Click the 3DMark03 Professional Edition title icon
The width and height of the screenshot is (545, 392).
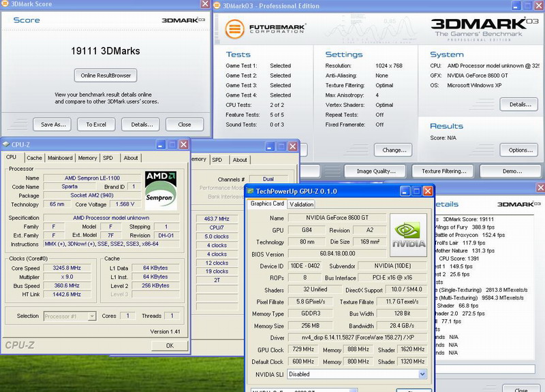click(x=217, y=5)
